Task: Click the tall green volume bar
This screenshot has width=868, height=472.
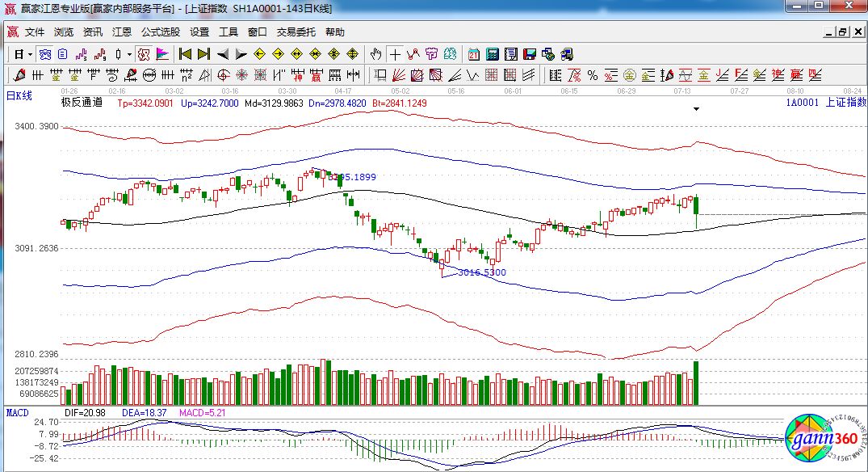Action: (696, 383)
